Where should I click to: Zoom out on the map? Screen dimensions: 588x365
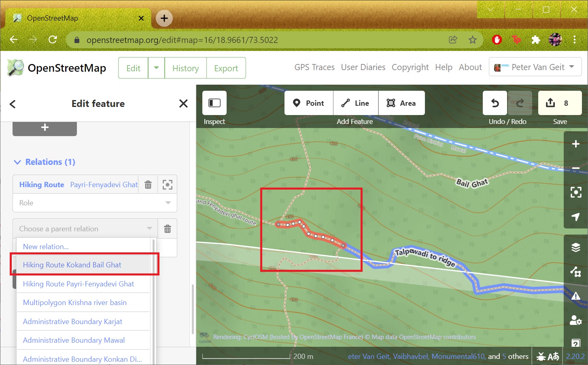(576, 168)
